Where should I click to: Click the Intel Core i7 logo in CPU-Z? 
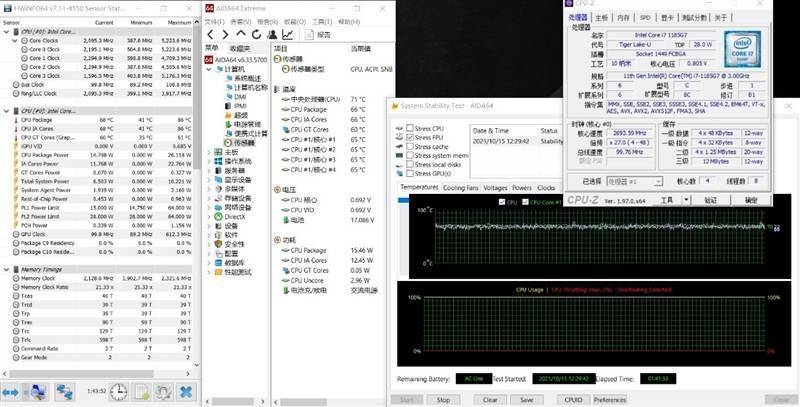(x=742, y=49)
